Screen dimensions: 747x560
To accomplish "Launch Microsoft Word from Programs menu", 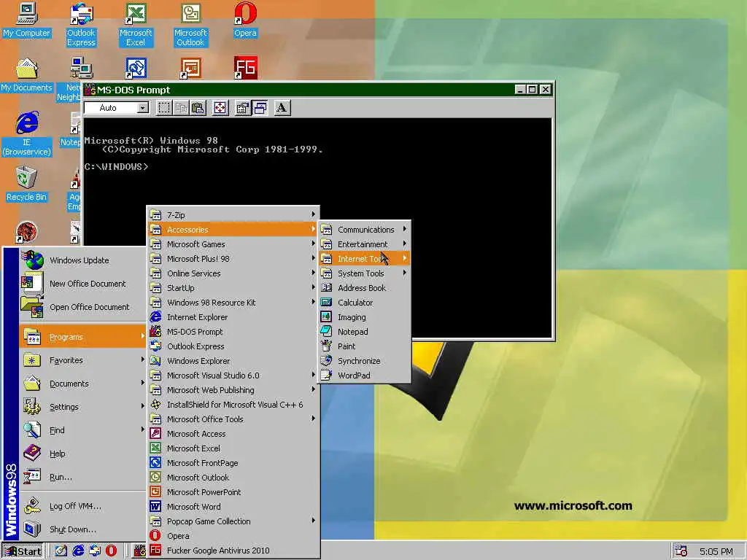I will pos(233,506).
